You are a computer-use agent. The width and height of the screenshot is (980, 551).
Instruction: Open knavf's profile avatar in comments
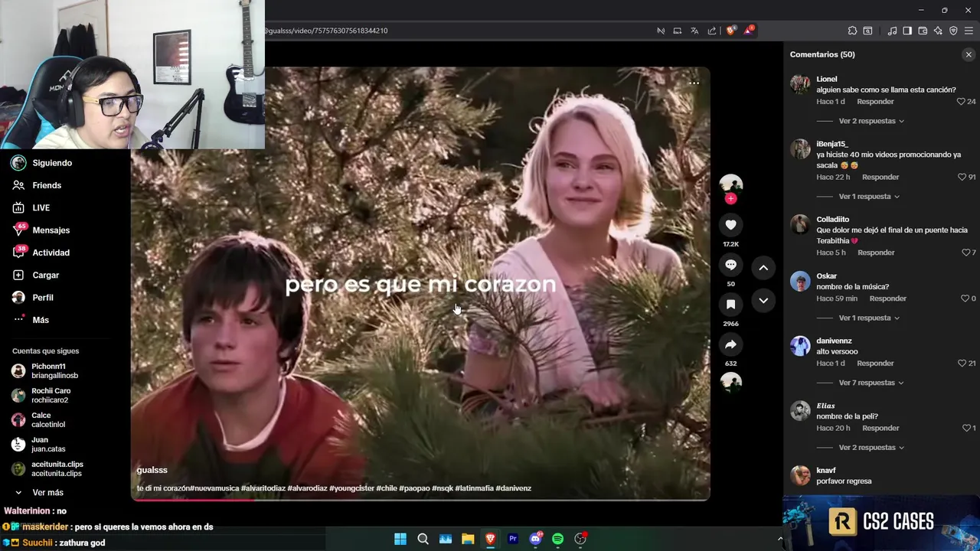(x=800, y=475)
